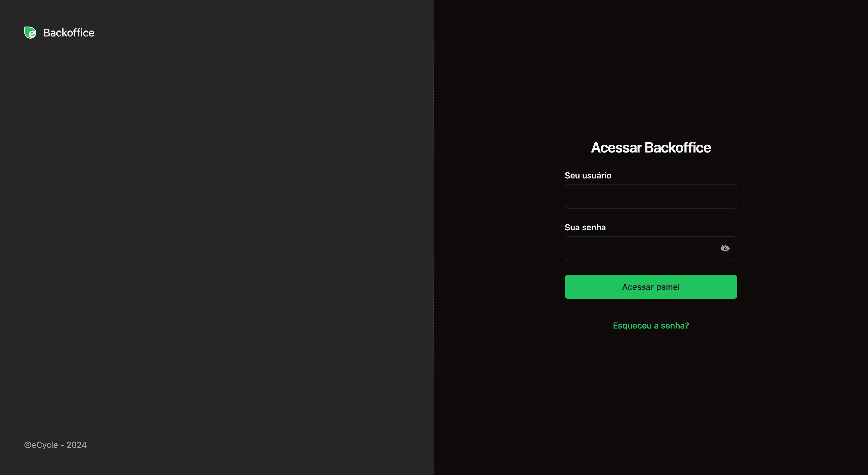
Task: Toggle password visibility eye icon
Action: click(x=725, y=248)
